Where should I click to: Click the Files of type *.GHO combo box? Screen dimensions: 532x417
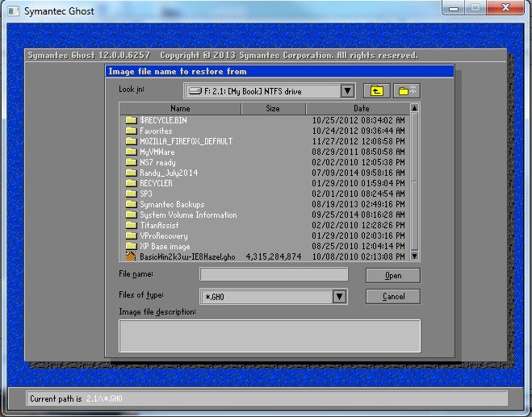tap(274, 297)
